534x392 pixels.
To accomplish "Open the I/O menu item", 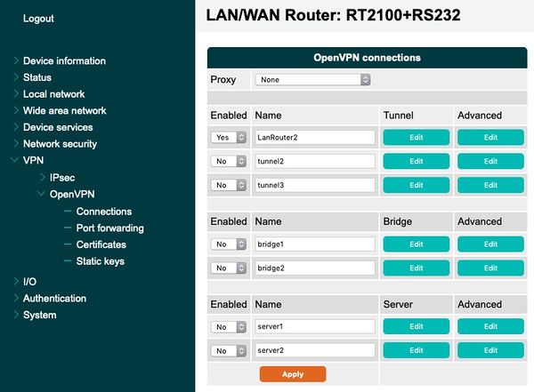I will (x=29, y=282).
